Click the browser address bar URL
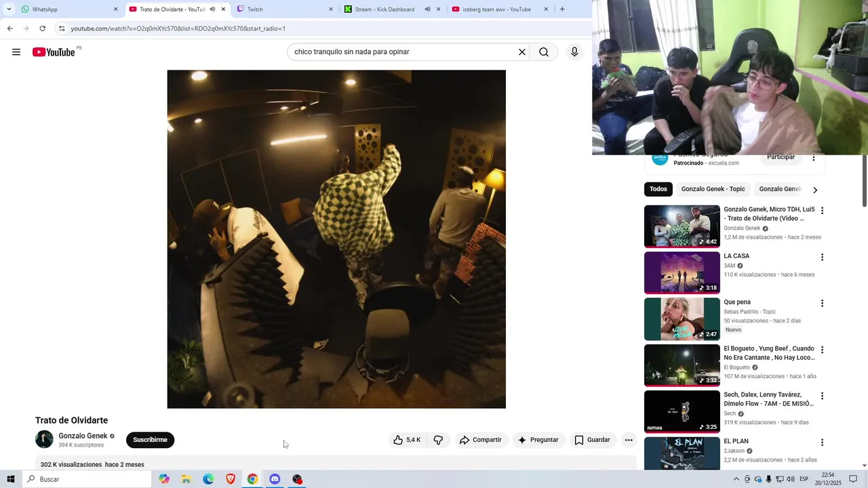The width and height of the screenshot is (868, 488). (178, 28)
